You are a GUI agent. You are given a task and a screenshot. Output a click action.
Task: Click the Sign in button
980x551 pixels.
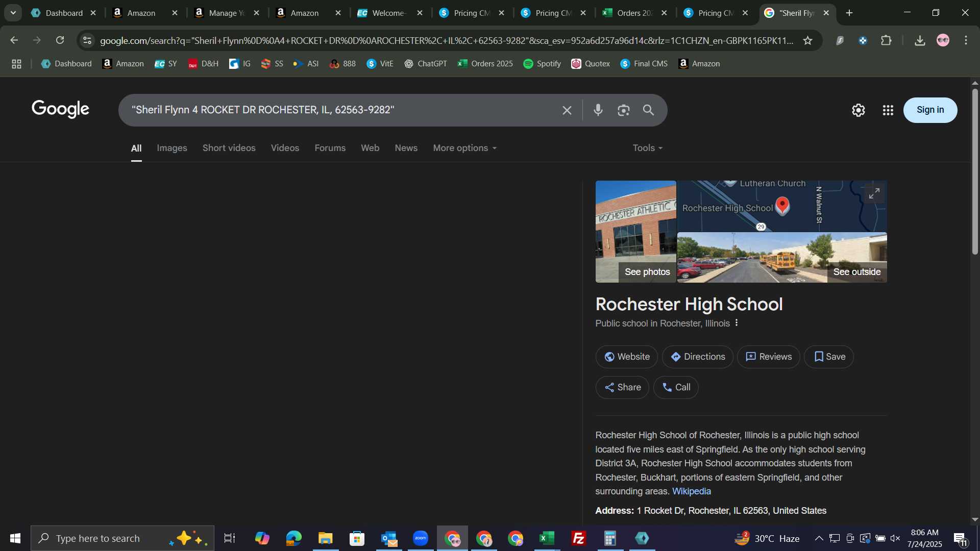click(930, 110)
